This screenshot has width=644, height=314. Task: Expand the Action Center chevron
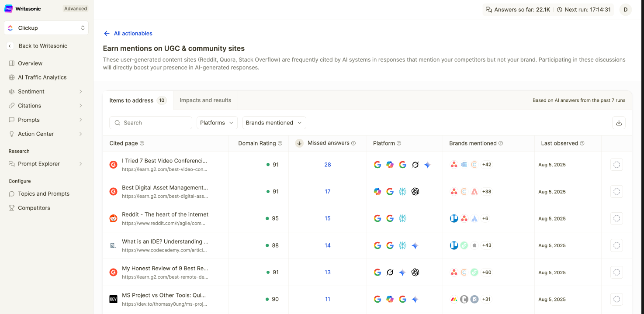tap(81, 134)
